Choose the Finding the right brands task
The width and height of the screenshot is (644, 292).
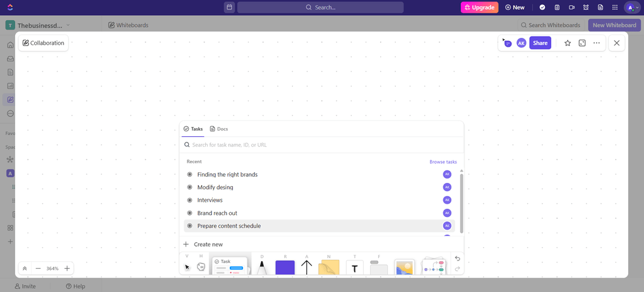pos(319,174)
